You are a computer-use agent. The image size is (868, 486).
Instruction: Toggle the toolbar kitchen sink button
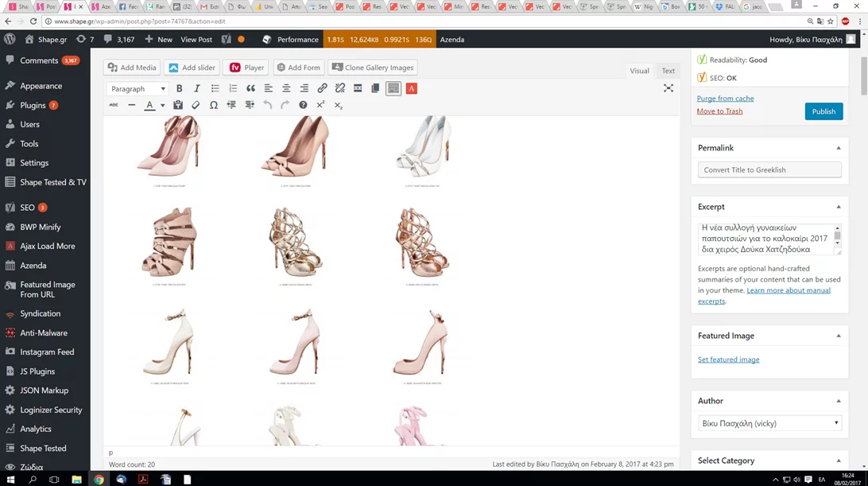click(393, 89)
